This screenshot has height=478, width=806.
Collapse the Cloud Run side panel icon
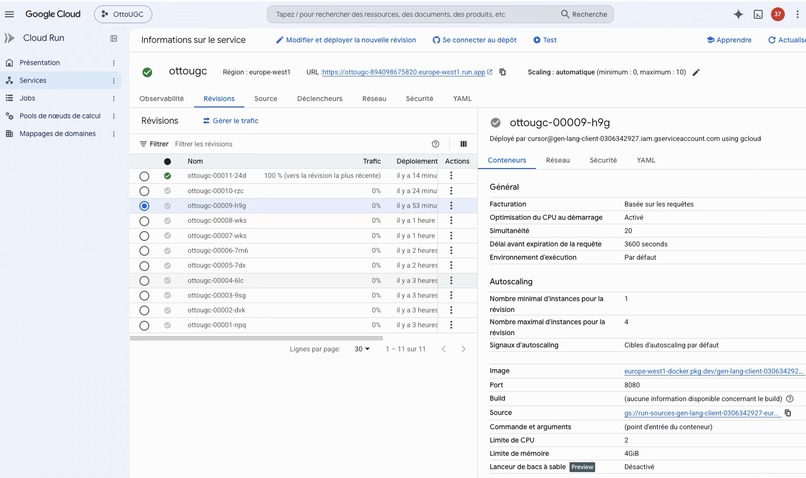tap(114, 38)
